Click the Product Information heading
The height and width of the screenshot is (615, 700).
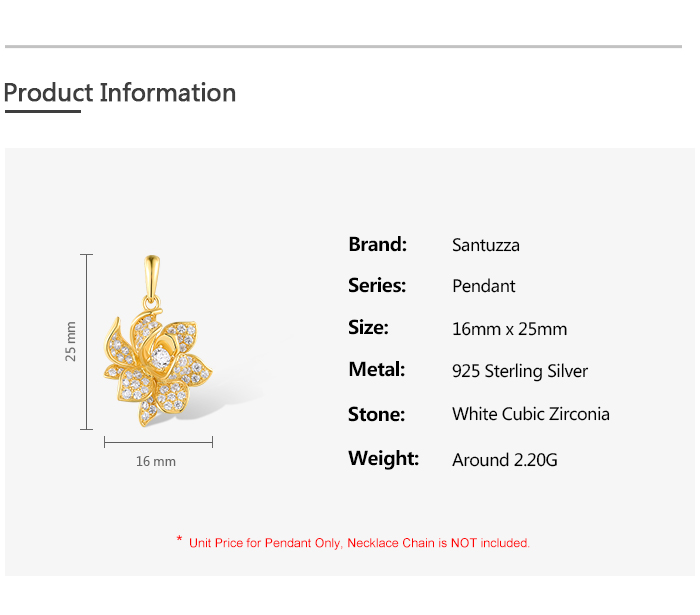click(x=120, y=93)
